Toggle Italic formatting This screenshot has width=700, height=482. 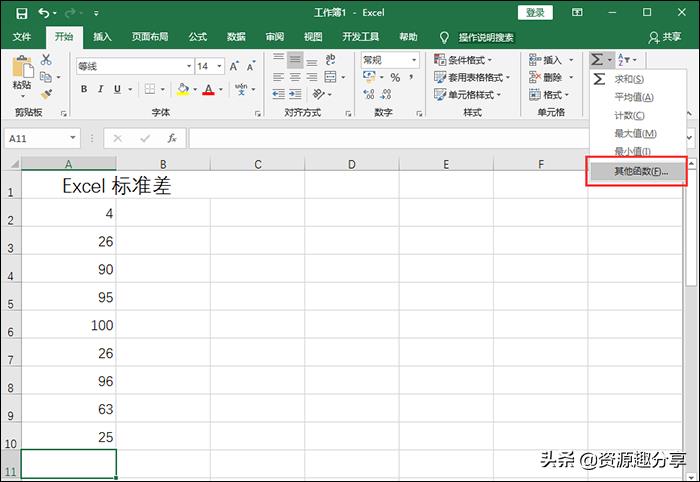tap(102, 89)
